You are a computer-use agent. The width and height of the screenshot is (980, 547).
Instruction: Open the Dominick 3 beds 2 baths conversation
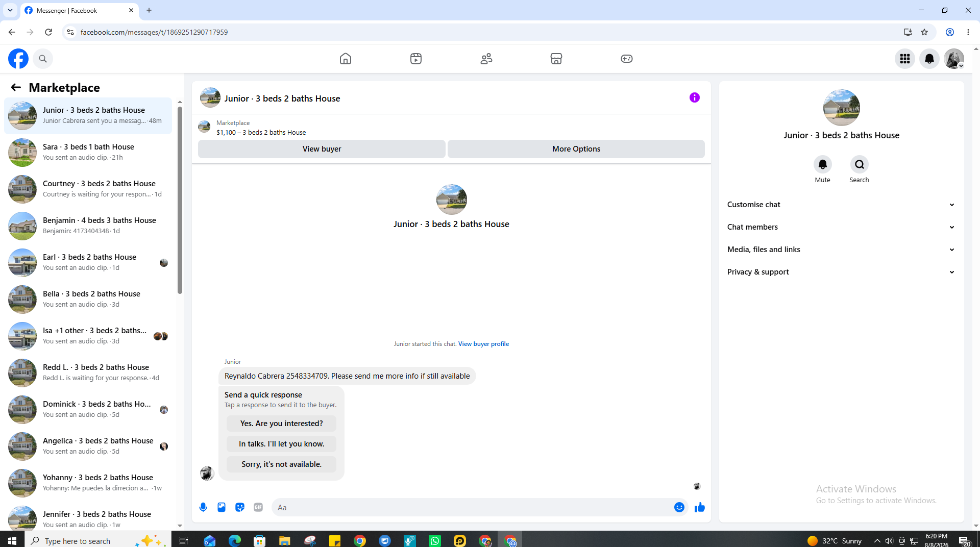point(88,409)
